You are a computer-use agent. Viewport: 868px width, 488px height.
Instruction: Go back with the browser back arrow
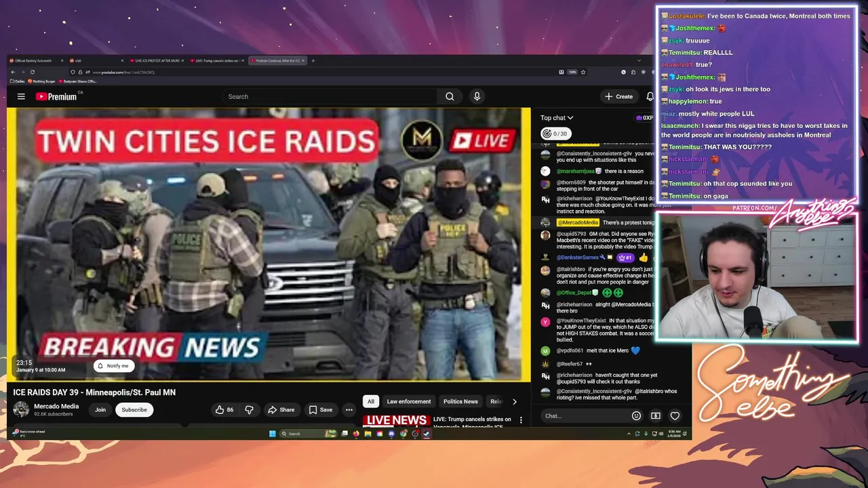13,72
